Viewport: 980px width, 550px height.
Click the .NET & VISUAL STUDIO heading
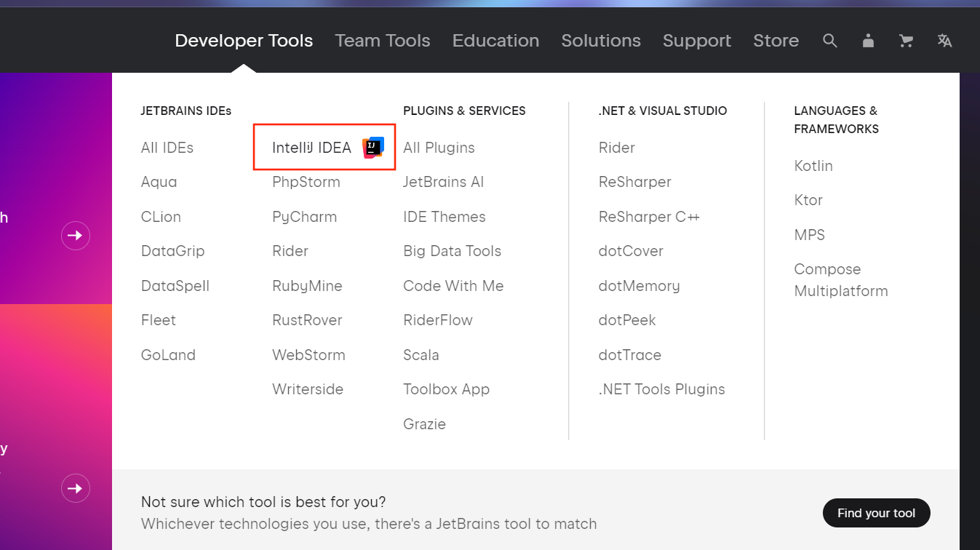click(663, 111)
